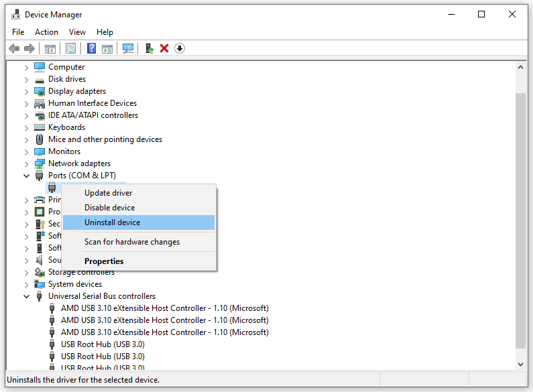Choose Scan for hardware changes in context menu
The width and height of the screenshot is (533, 392).
pyautogui.click(x=139, y=242)
